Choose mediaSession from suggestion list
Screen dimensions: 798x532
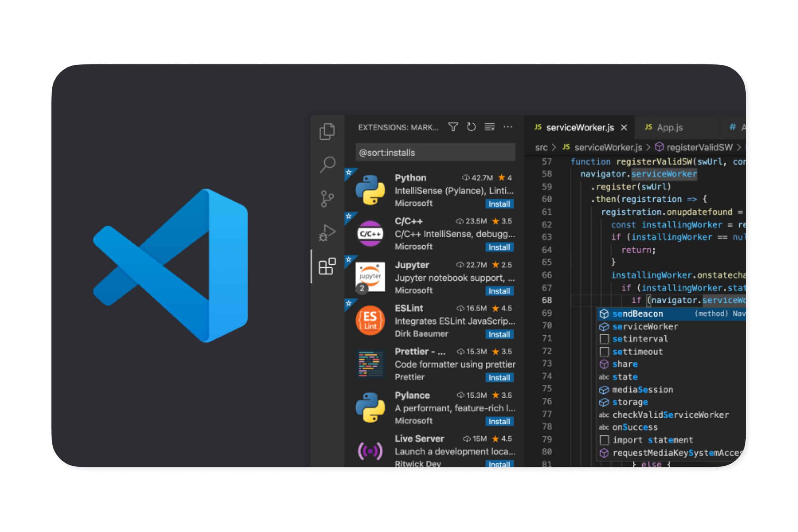[642, 390]
